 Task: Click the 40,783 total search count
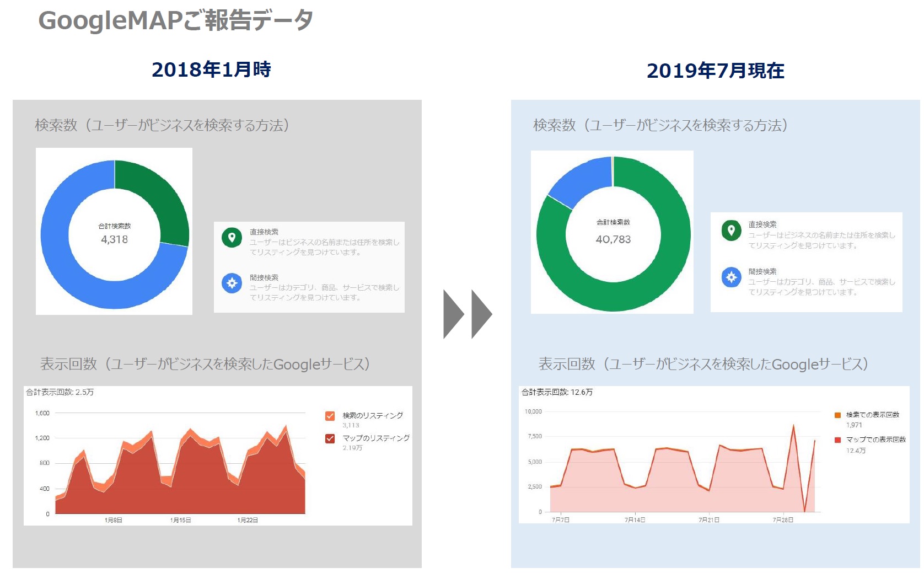pos(613,239)
